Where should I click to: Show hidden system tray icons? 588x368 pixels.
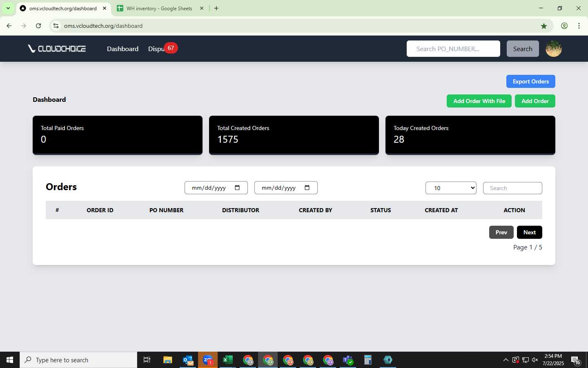(x=506, y=360)
